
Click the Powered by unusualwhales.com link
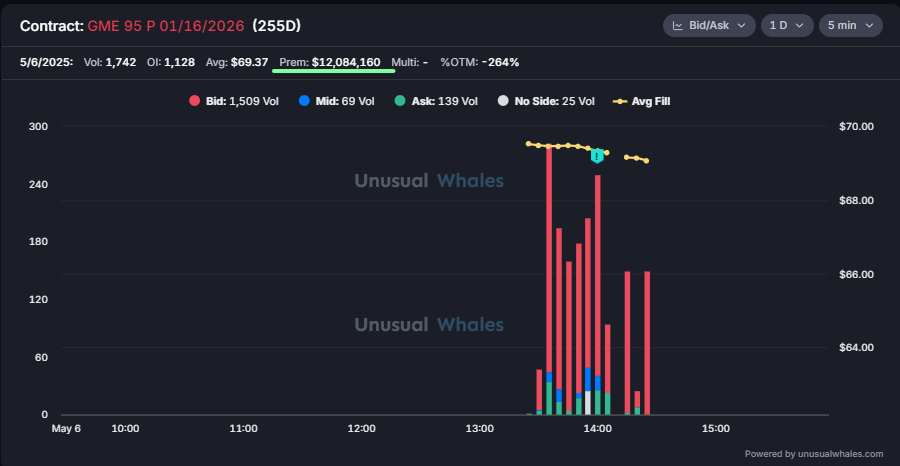coord(814,453)
